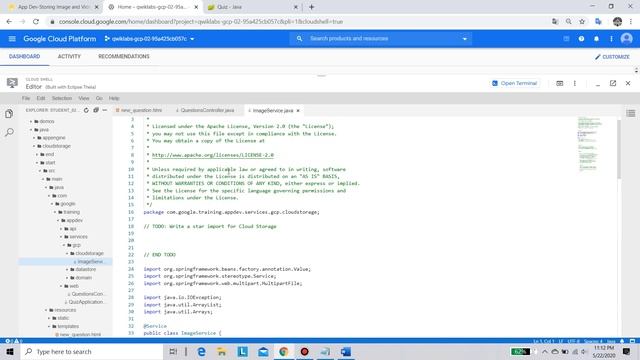Open a new browser tab

pos(311,7)
